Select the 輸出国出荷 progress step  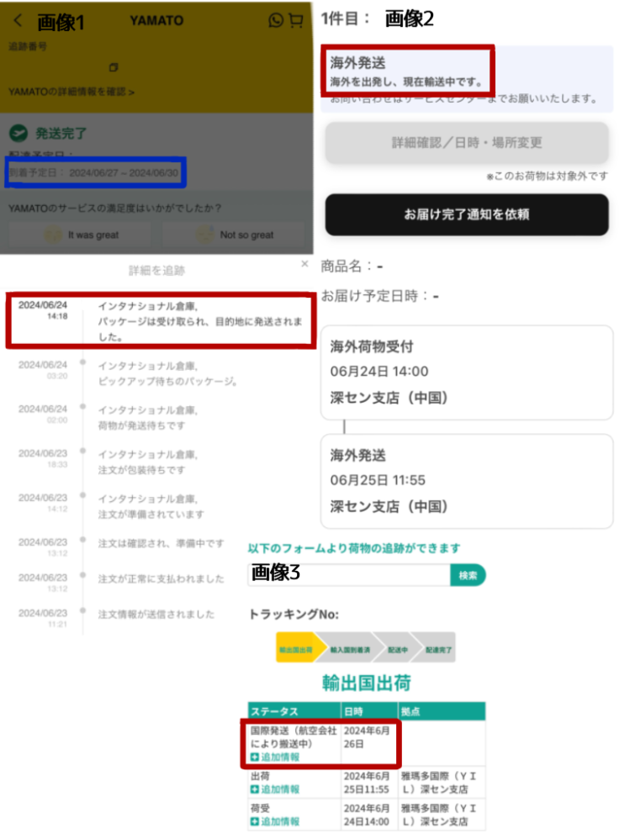tap(296, 649)
